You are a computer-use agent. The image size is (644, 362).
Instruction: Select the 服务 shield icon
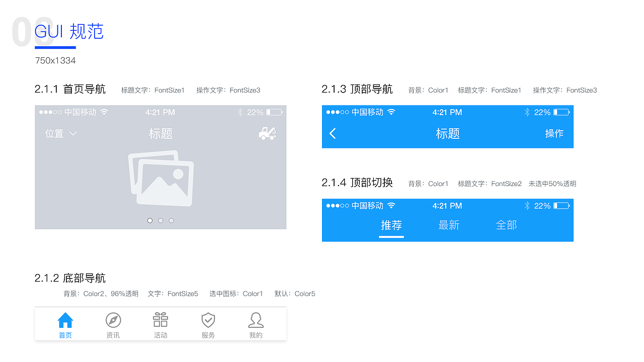208,320
